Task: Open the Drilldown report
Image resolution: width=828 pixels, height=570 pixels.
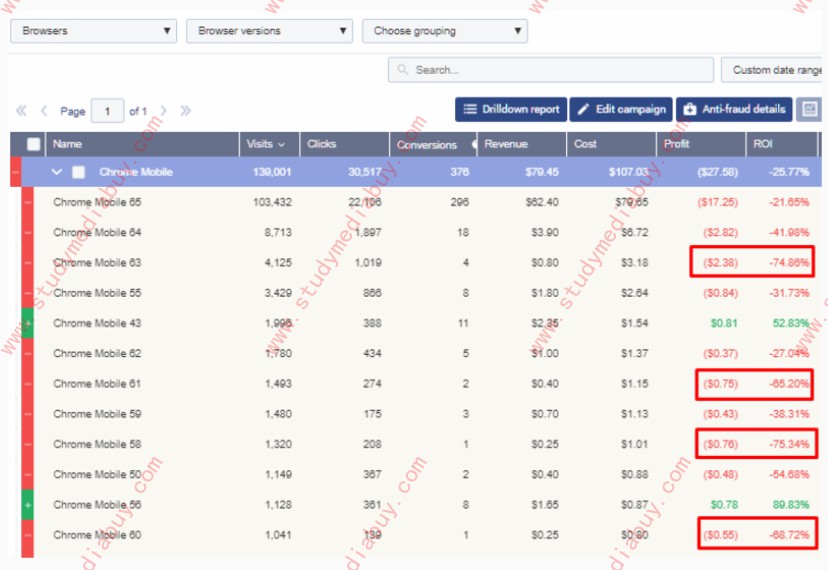Action: click(511, 109)
